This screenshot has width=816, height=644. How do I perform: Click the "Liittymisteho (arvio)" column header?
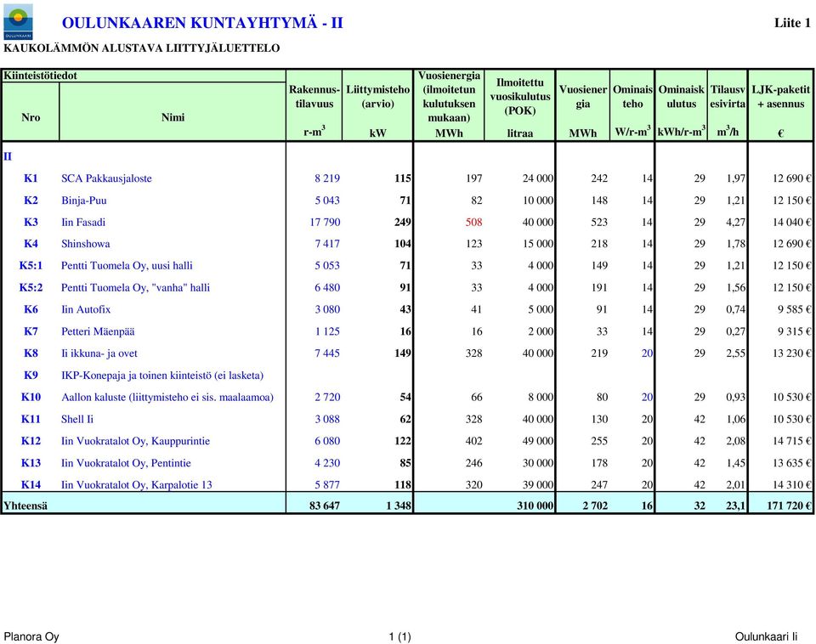pos(377,97)
